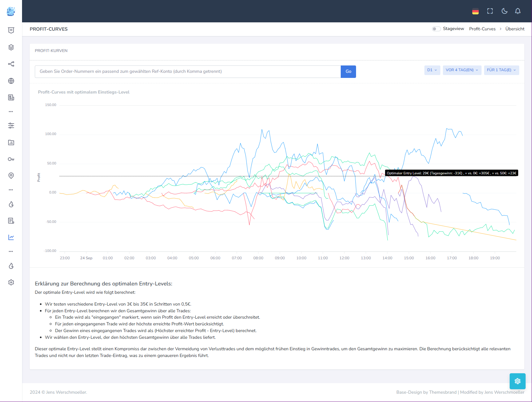This screenshot has width=532, height=402.
Task: Click the Erklärung zur Berechnung heading
Action: click(x=103, y=284)
